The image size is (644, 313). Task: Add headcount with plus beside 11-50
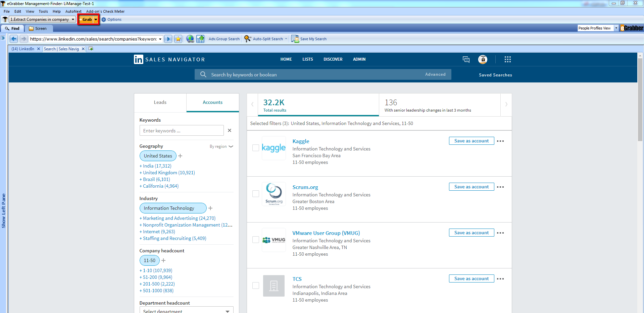(x=163, y=260)
